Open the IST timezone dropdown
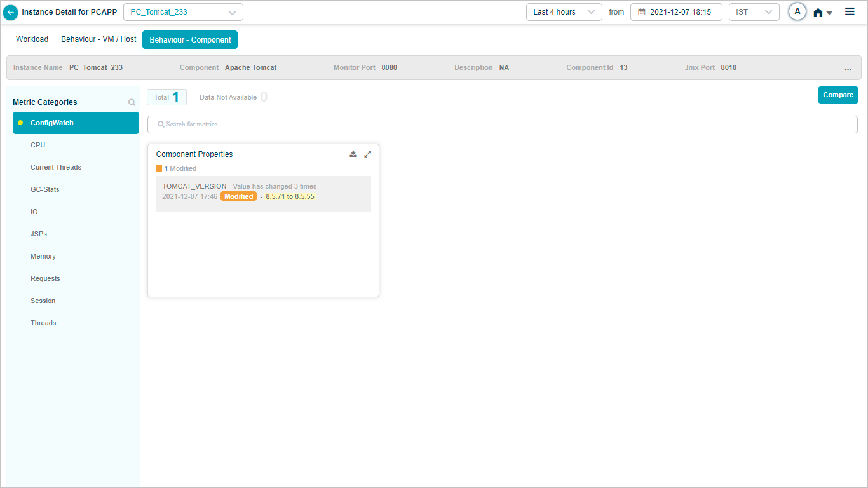Viewport: 868px width, 488px height. [754, 12]
